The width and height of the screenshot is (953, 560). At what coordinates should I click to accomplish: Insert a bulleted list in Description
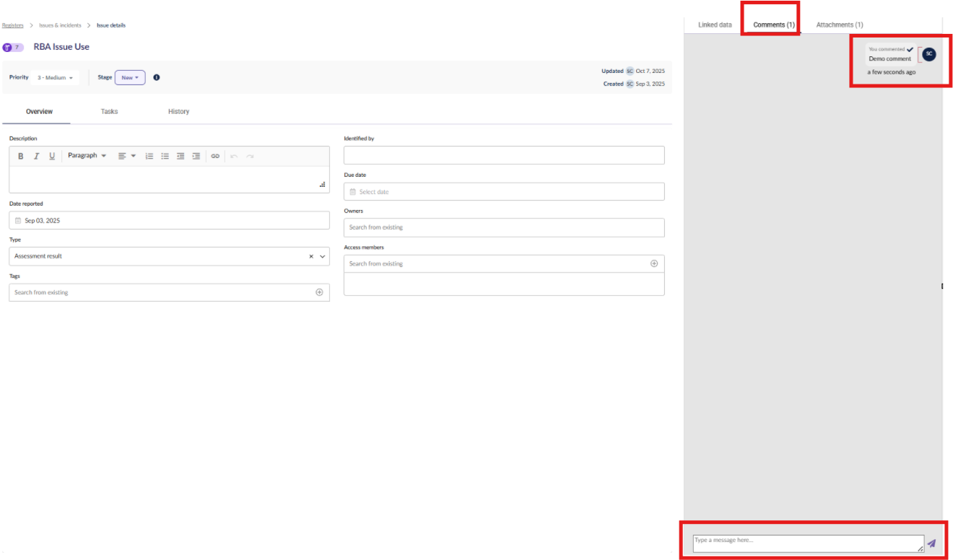coord(165,156)
